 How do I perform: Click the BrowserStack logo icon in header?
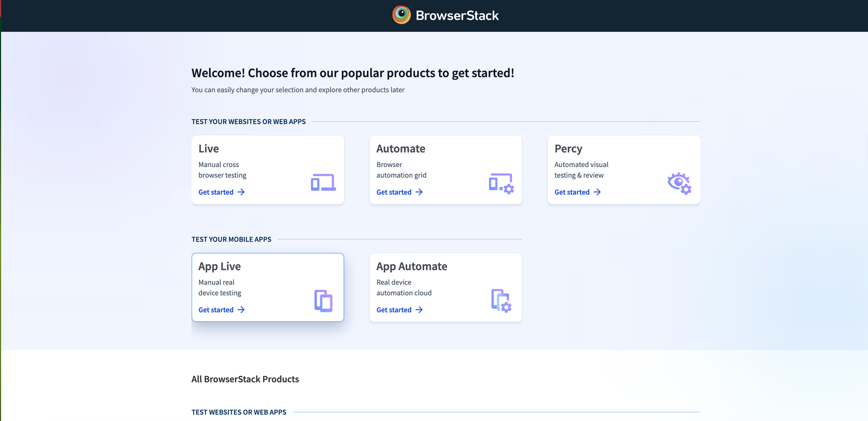401,15
